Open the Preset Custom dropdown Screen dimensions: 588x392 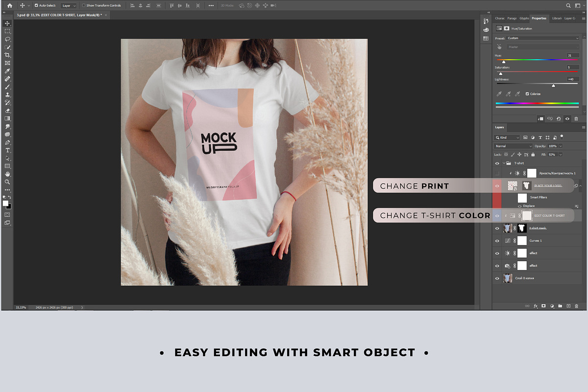(543, 38)
